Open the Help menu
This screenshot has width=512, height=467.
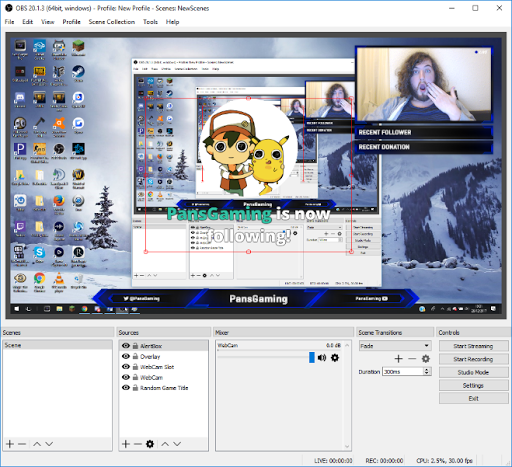172,22
